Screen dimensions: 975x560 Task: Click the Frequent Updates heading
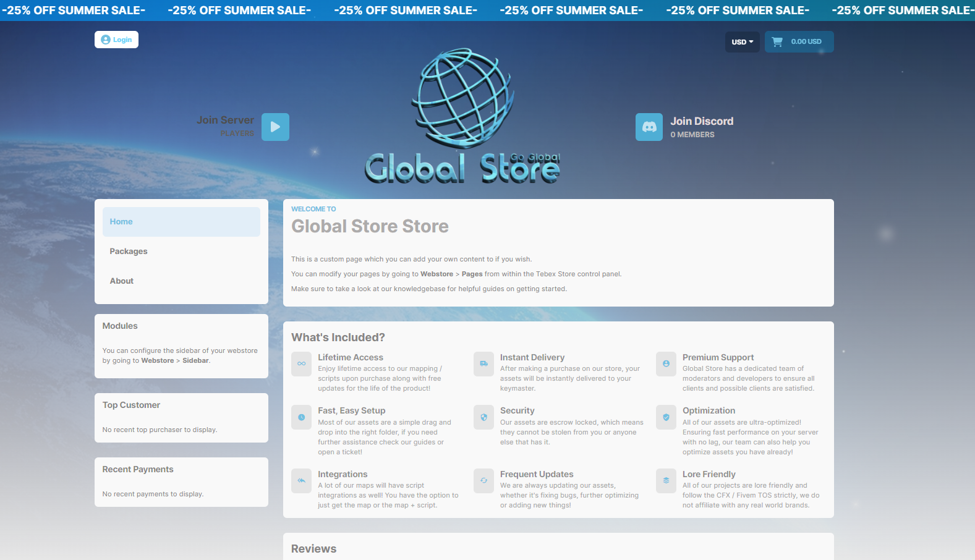[x=537, y=474]
